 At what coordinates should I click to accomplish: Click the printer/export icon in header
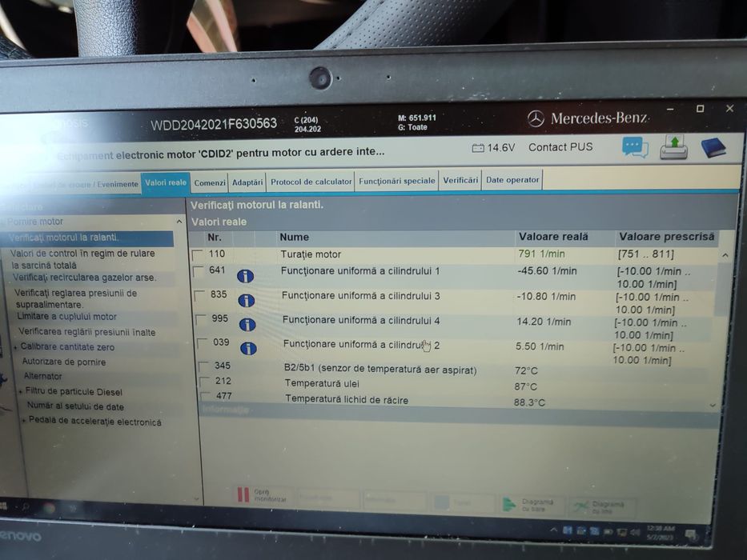tap(673, 147)
